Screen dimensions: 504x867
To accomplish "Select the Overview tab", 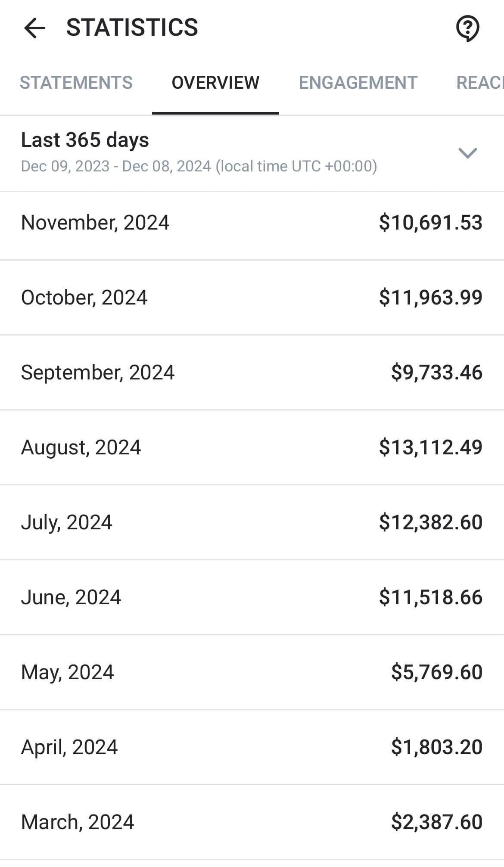I will point(215,83).
